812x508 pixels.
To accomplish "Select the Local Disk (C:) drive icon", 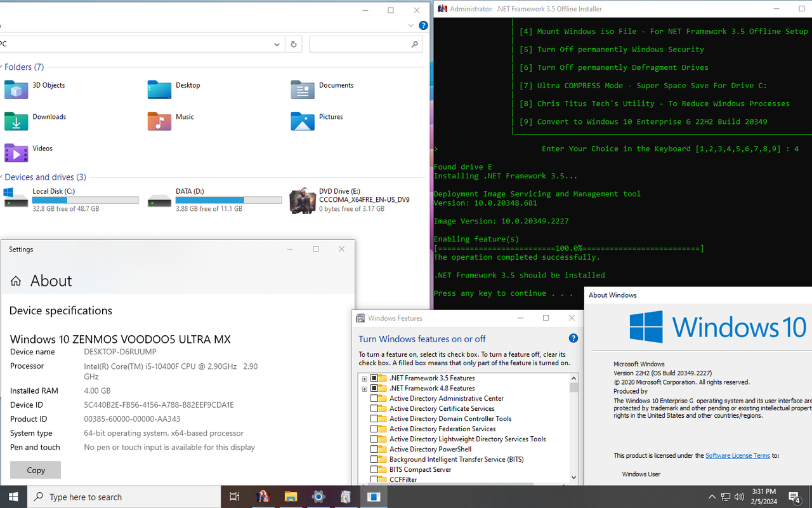I will [x=16, y=198].
